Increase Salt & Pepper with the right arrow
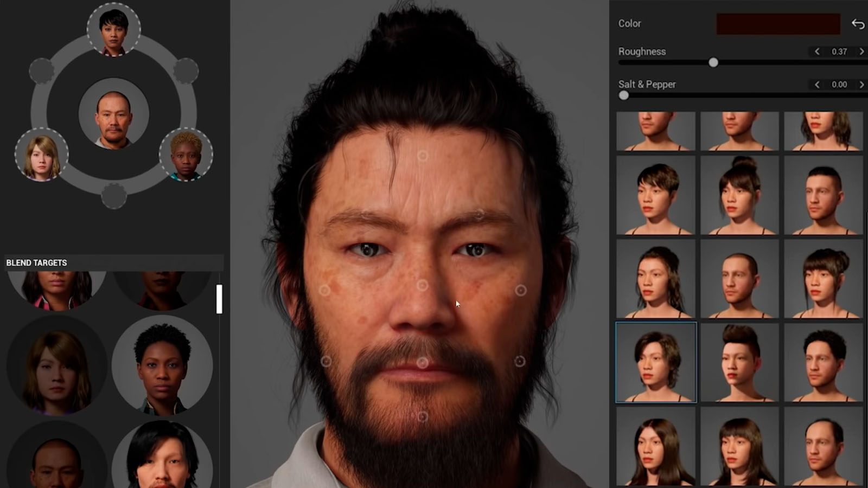This screenshot has width=868, height=488. 861,85
